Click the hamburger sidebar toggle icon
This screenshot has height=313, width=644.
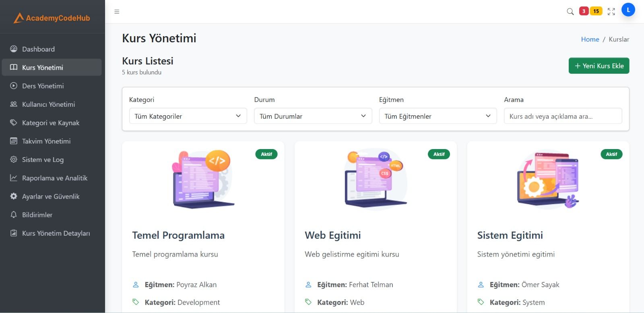pos(117,12)
